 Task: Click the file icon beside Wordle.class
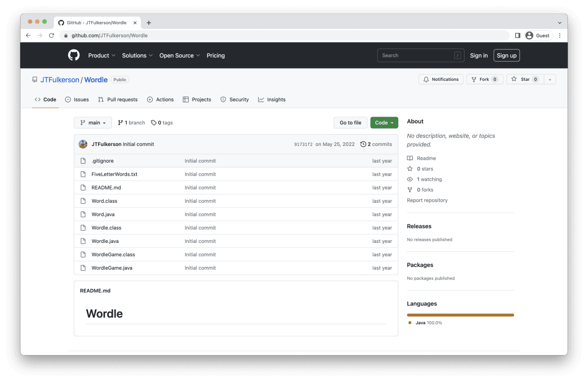[x=83, y=228]
